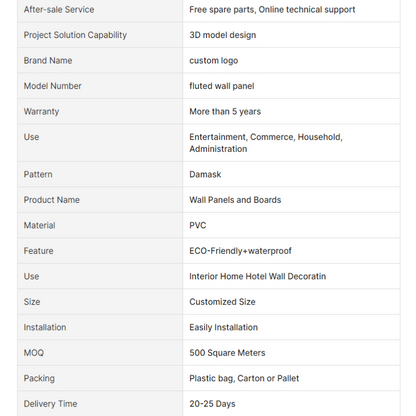Click the Brand Name row label
Image resolution: width=416 pixels, height=416 pixels.
[48, 60]
